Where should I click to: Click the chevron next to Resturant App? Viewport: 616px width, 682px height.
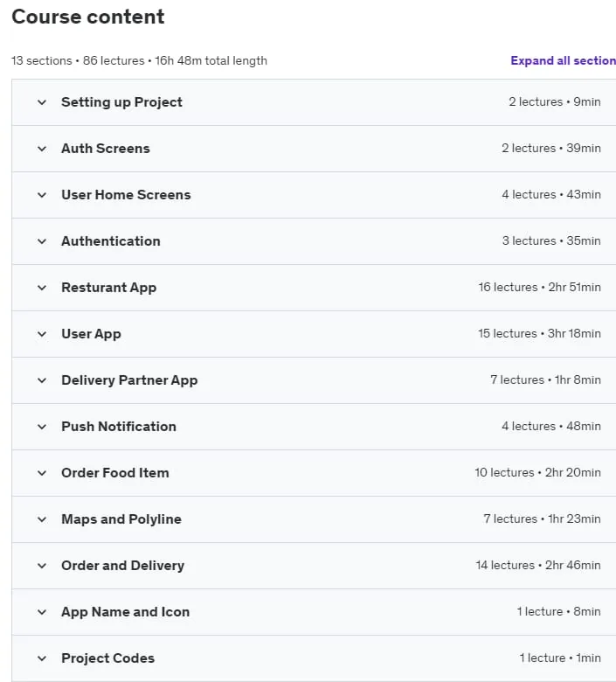click(42, 288)
